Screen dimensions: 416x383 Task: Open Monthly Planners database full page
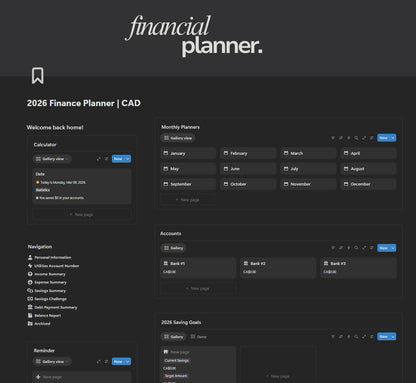click(x=364, y=138)
